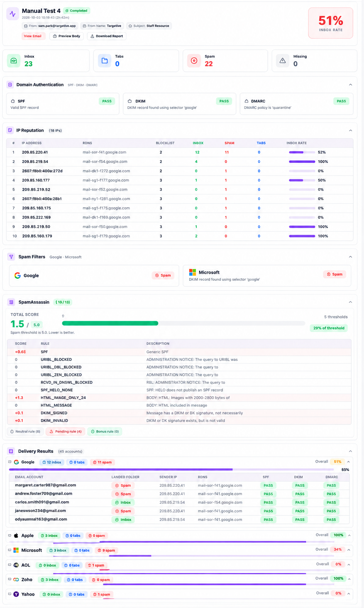Click Google's 12 inbox badge
364x608 pixels.
pyautogui.click(x=52, y=462)
